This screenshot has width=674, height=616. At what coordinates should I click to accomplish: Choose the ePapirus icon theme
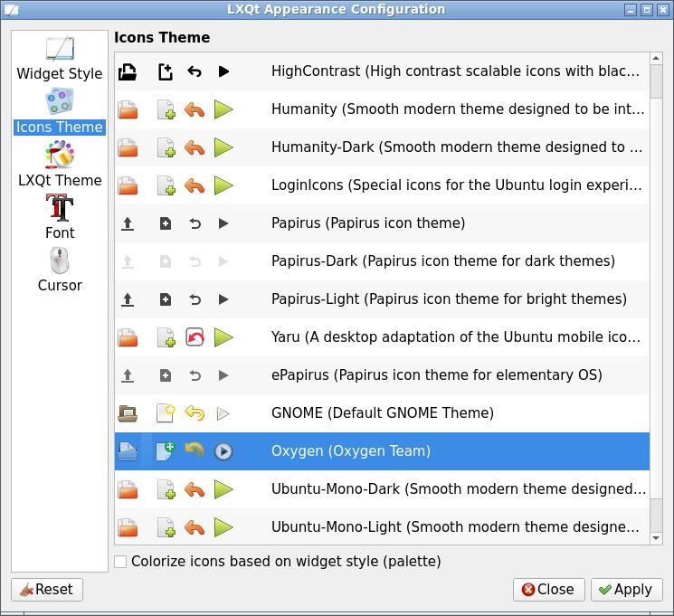tap(436, 375)
